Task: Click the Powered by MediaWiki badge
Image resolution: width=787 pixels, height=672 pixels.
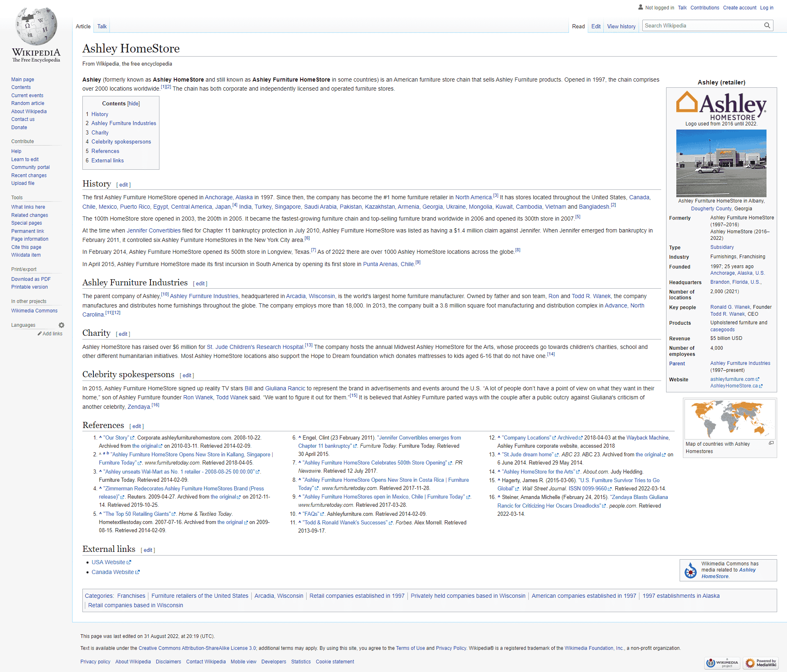Action: 761,663
